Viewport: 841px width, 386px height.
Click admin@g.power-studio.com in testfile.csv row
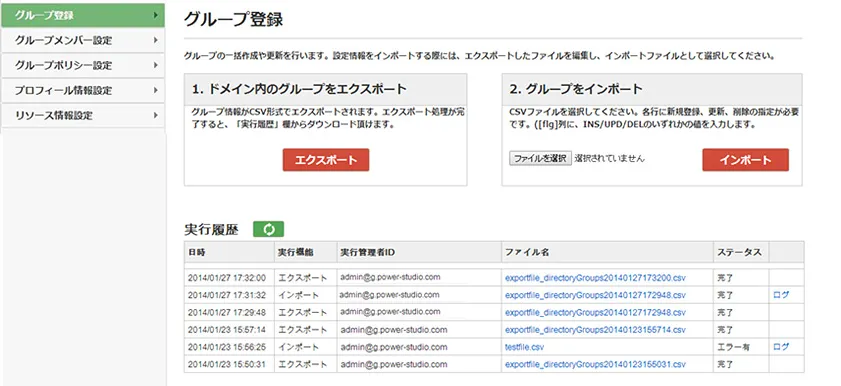[x=393, y=347]
